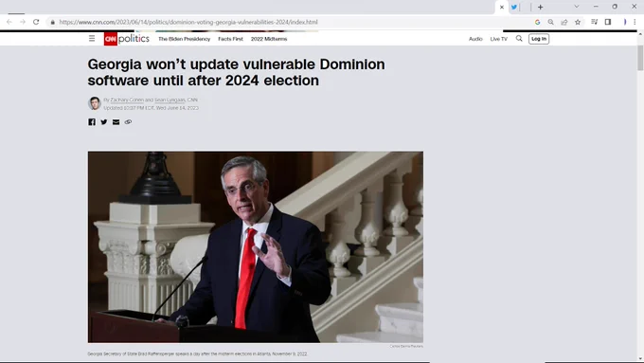Click the Raffensperger article photo
Image resolution: width=644 pixels, height=363 pixels.
(x=256, y=246)
